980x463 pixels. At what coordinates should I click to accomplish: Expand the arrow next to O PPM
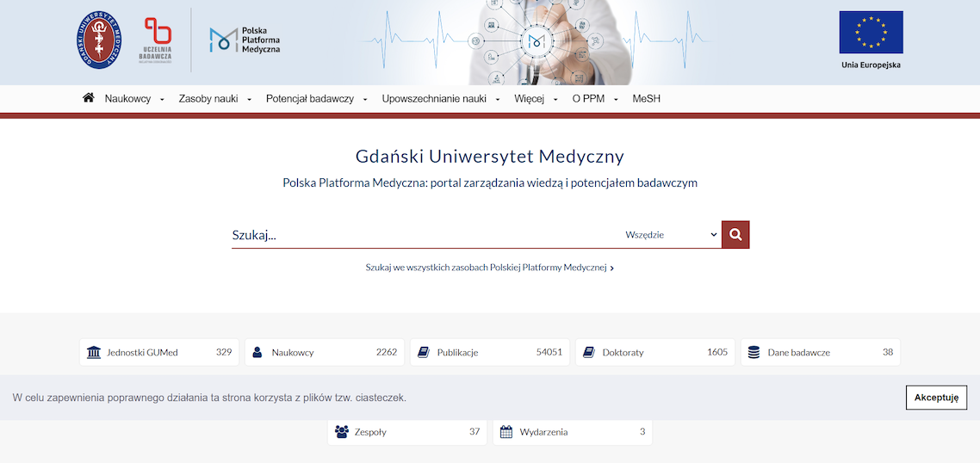(616, 99)
